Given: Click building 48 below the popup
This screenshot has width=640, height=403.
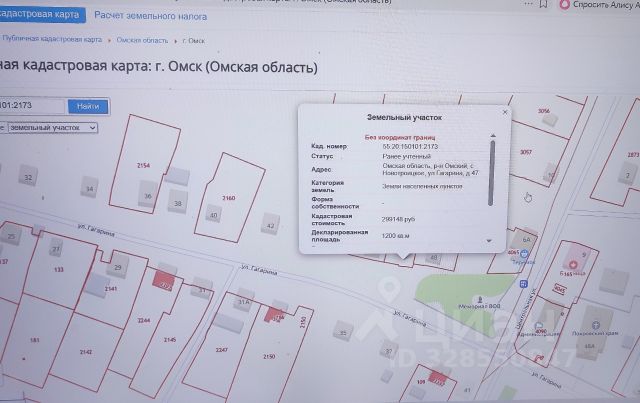Looking at the screenshot, I should pos(434,258).
